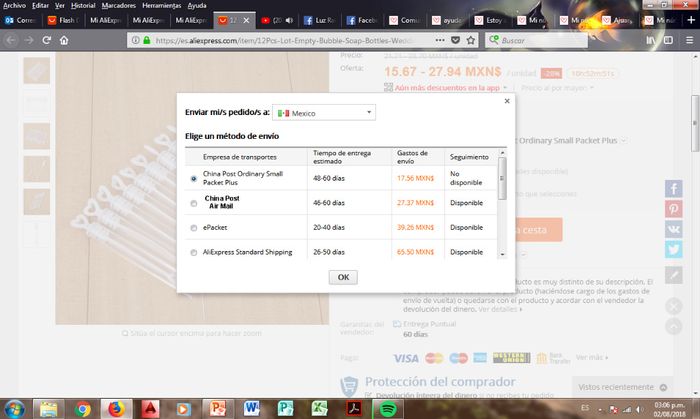
Task: Click scroll-down arrow of shipping list
Action: tap(502, 254)
